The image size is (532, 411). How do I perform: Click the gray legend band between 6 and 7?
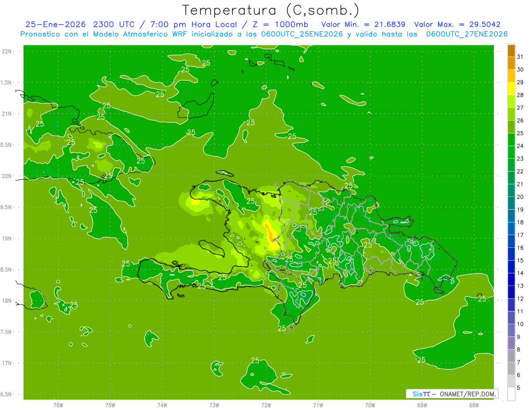(x=511, y=369)
